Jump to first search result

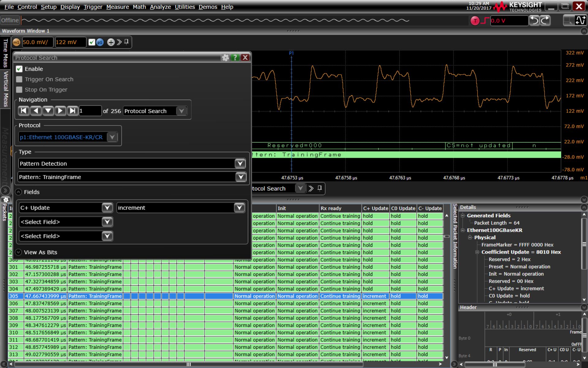pyautogui.click(x=24, y=111)
